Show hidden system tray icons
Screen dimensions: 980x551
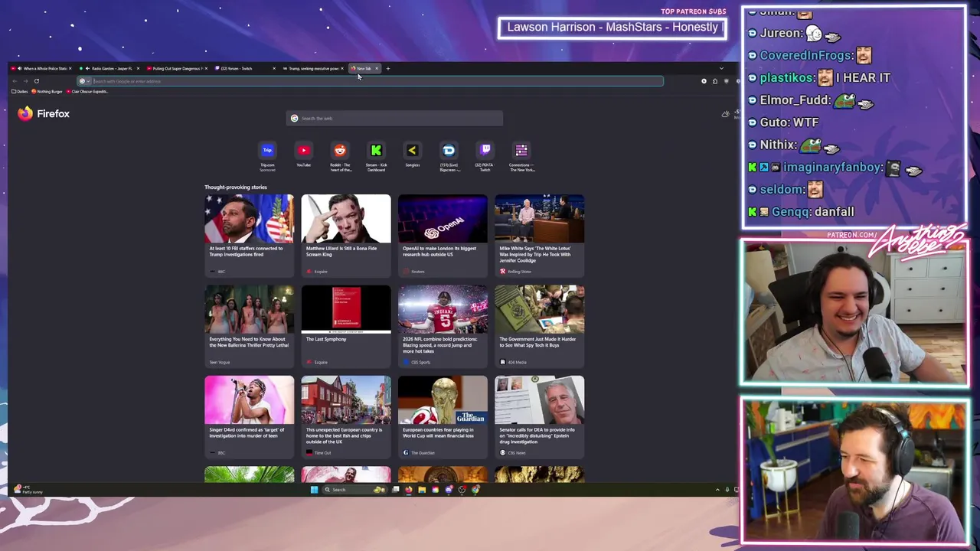click(717, 490)
